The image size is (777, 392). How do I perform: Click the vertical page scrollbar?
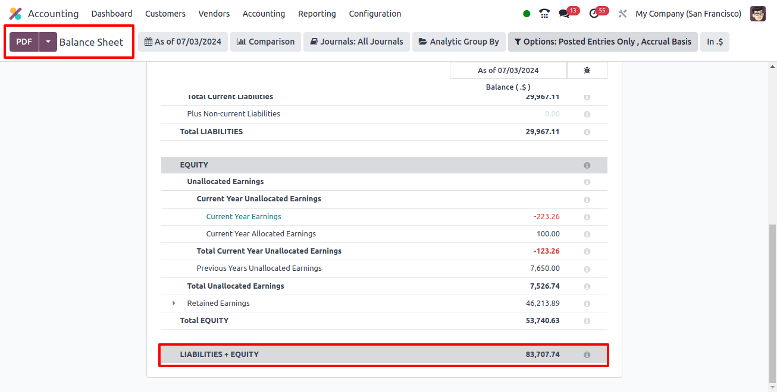[773, 303]
